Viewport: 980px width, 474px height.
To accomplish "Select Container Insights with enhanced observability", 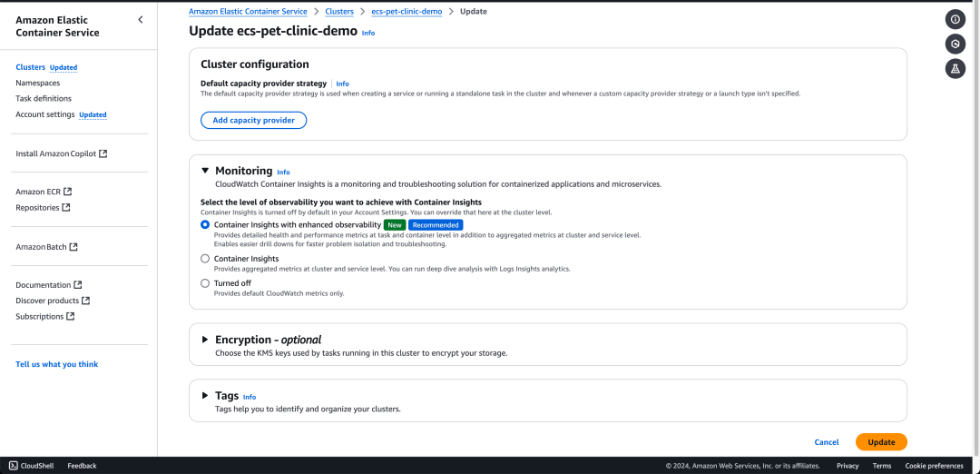I will click(205, 224).
